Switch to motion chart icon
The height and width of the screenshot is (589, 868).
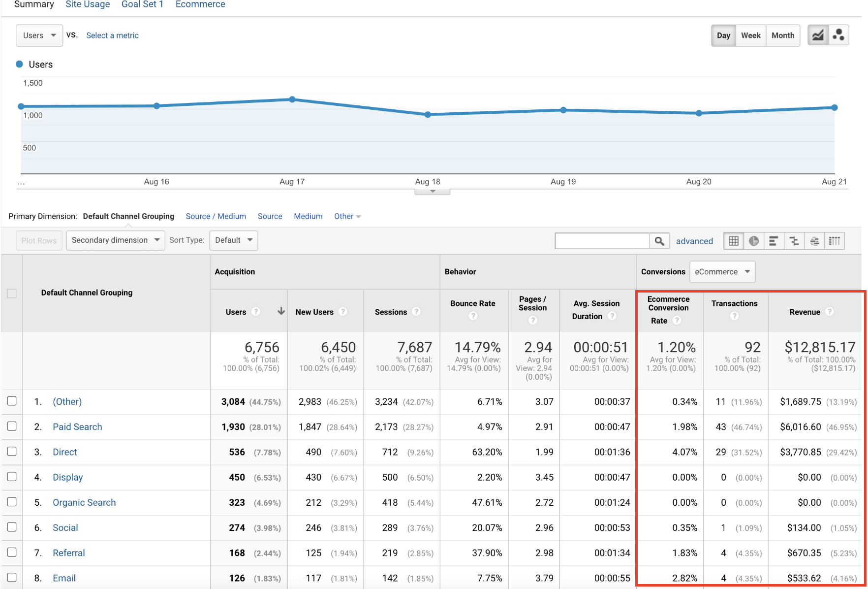[838, 35]
